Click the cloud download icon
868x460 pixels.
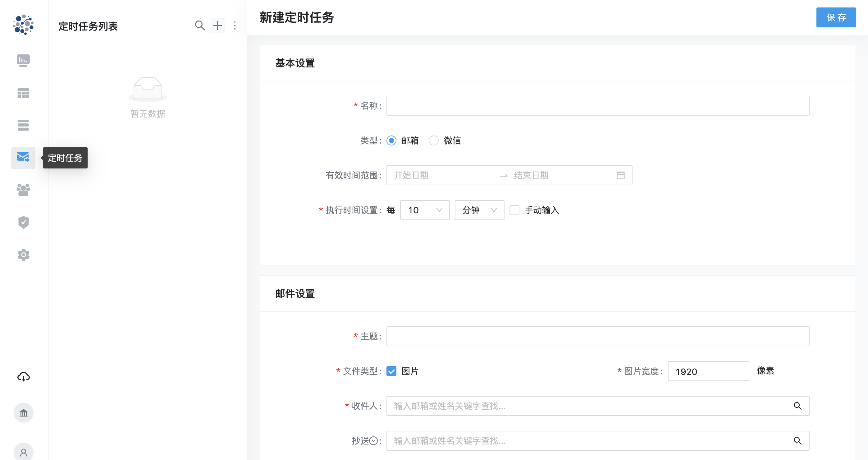[23, 376]
